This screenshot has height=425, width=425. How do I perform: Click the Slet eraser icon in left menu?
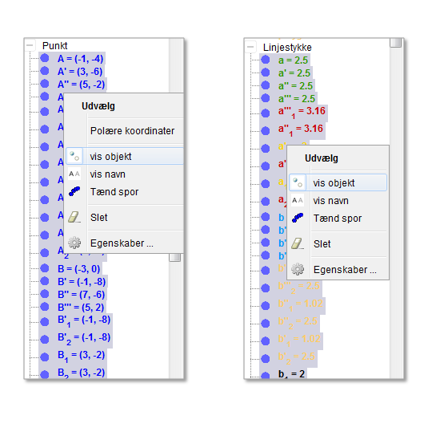click(74, 217)
